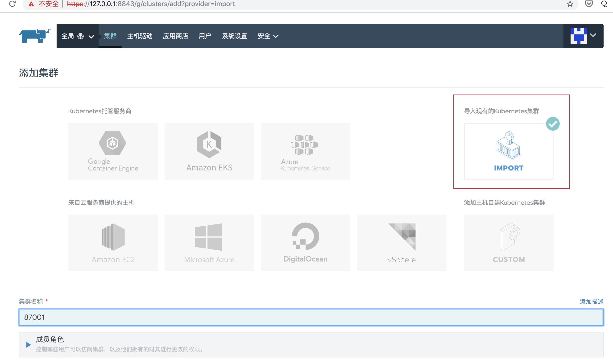Open user menu chevron beside avatar

[x=593, y=35]
